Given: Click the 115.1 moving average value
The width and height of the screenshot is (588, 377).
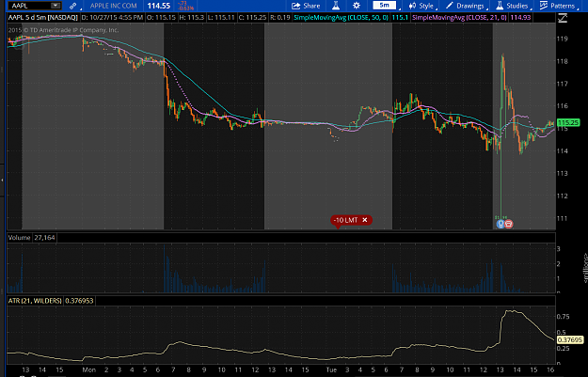Looking at the screenshot, I should click(x=400, y=17).
